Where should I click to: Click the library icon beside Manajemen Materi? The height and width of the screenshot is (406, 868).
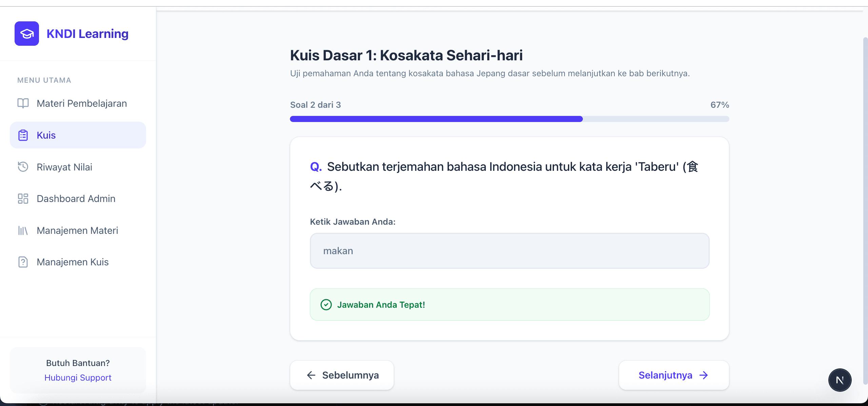(23, 230)
